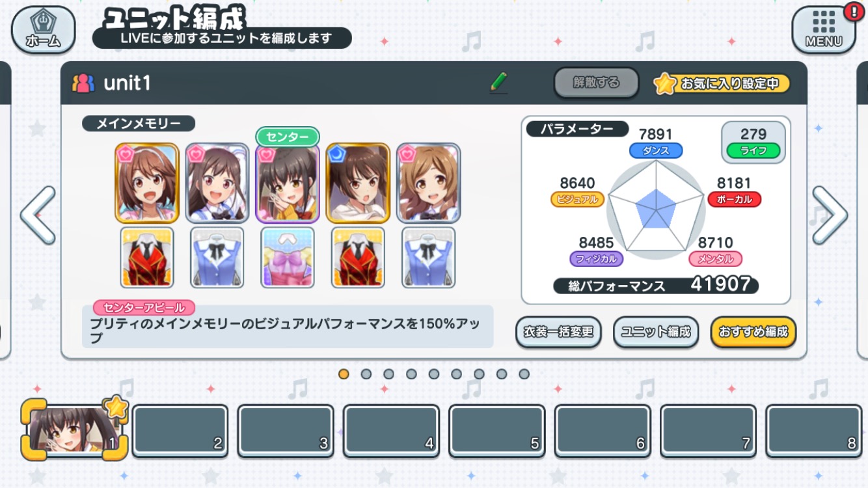Viewport: 868px width, 488px height.
Task: Pick the first red jacket costume
Action: (x=147, y=257)
